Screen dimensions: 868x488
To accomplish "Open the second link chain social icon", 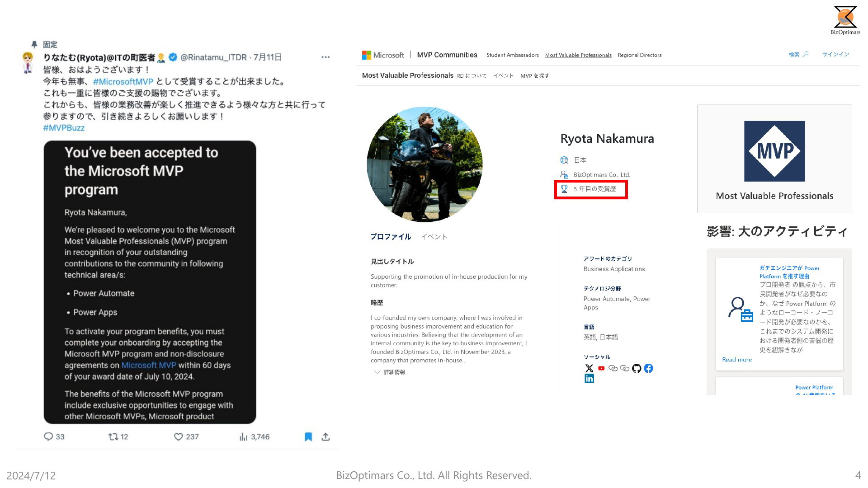I will pos(625,368).
